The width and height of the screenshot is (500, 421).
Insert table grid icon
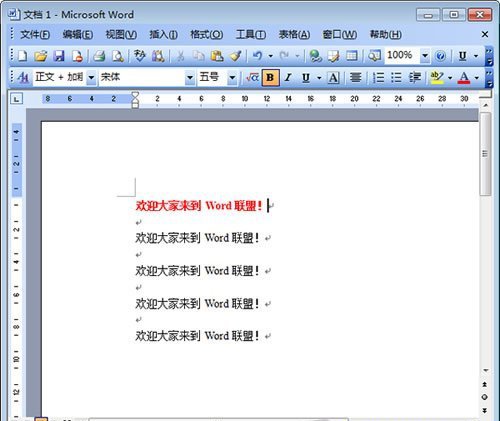pyautogui.click(x=352, y=56)
